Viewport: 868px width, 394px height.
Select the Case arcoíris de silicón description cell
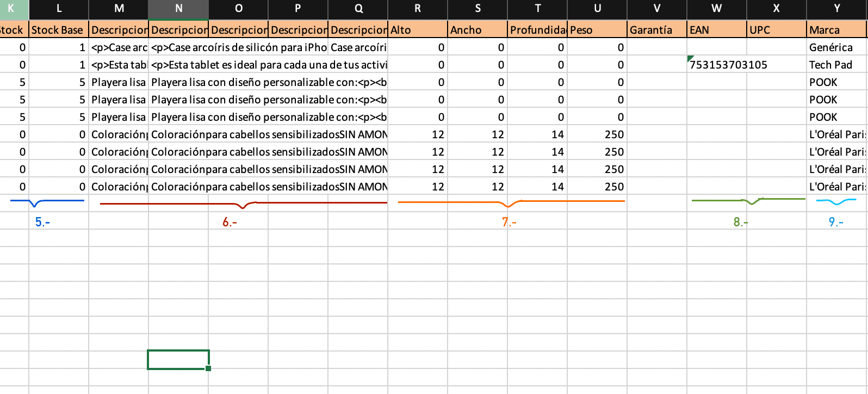pos(239,47)
